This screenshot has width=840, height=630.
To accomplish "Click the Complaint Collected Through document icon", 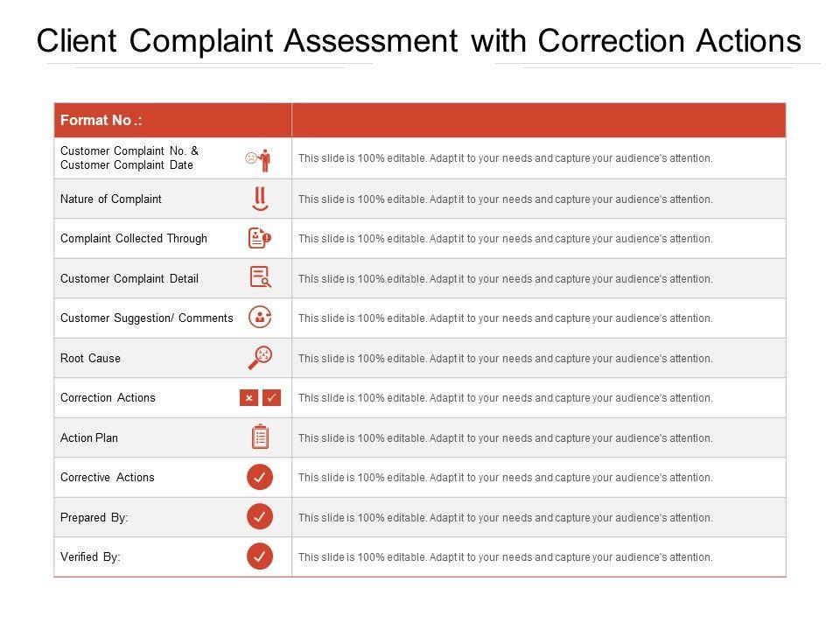I will tap(260, 238).
